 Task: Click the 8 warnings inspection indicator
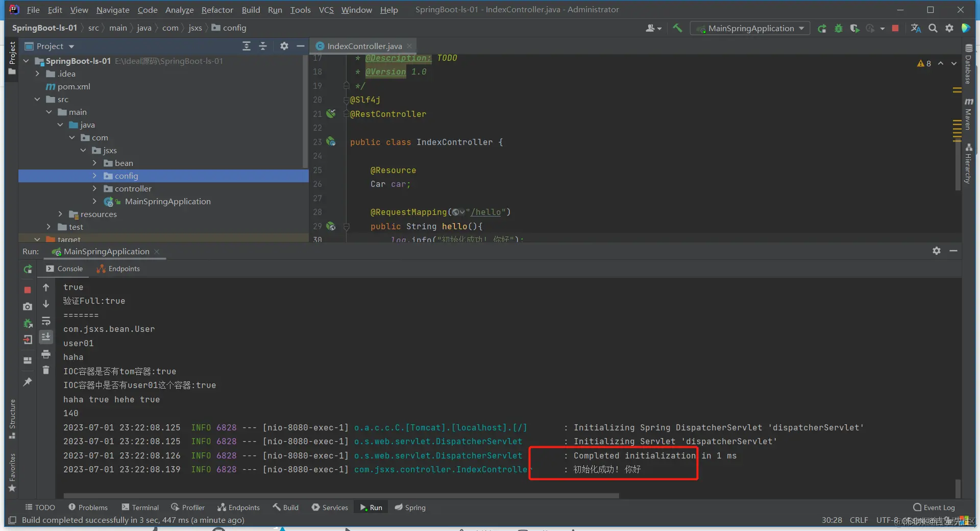[924, 63]
